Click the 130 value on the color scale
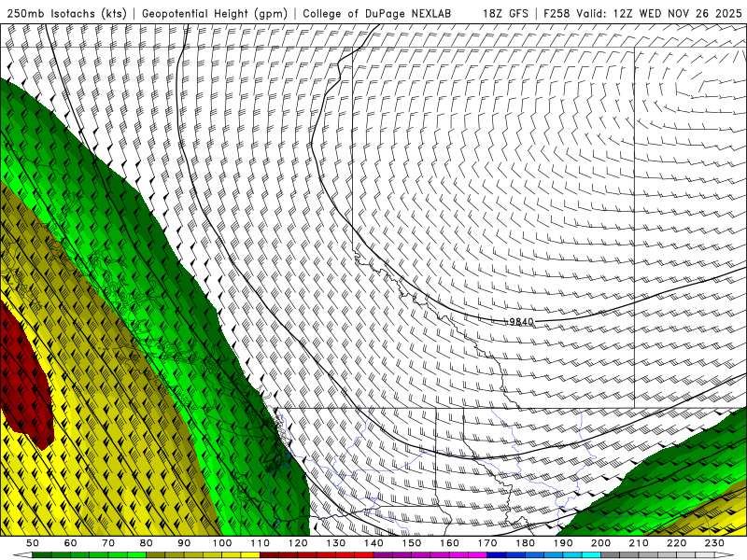Viewport: 747px width, 560px height. pos(336,543)
